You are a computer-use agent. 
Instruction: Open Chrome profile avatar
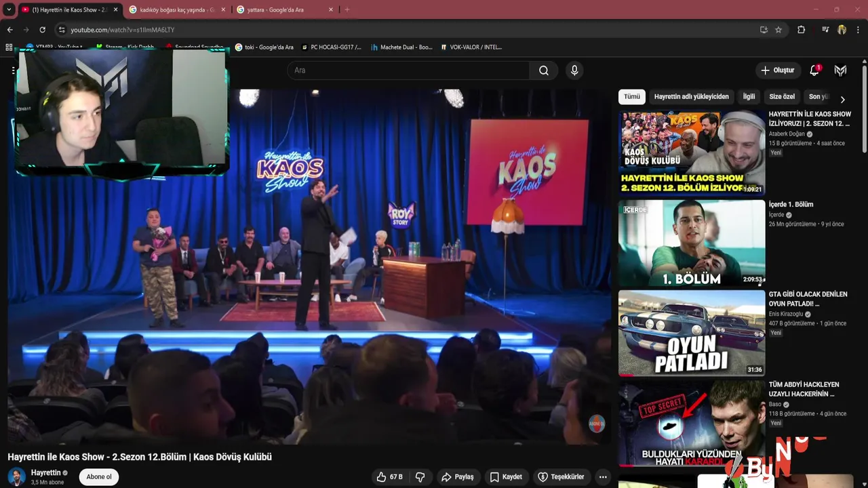click(842, 30)
